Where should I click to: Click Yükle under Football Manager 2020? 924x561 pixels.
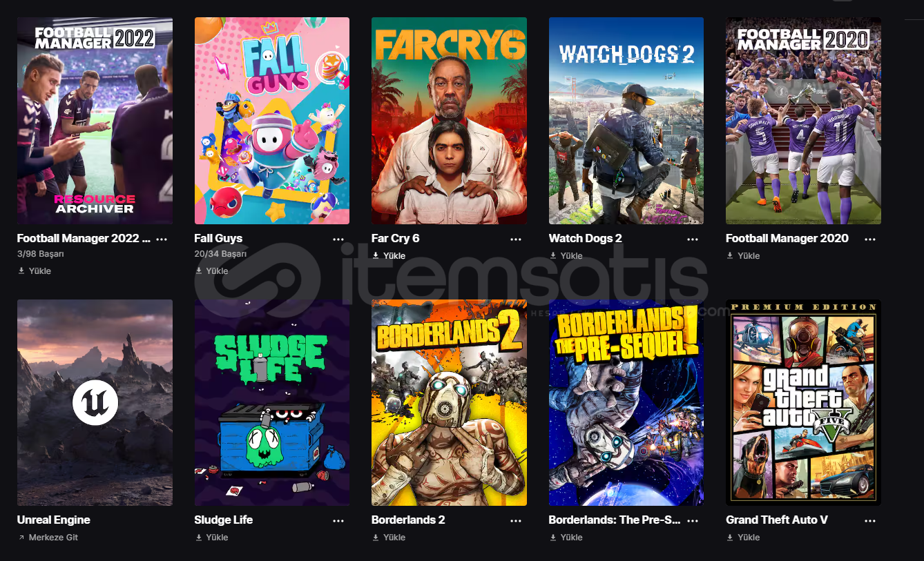(749, 256)
